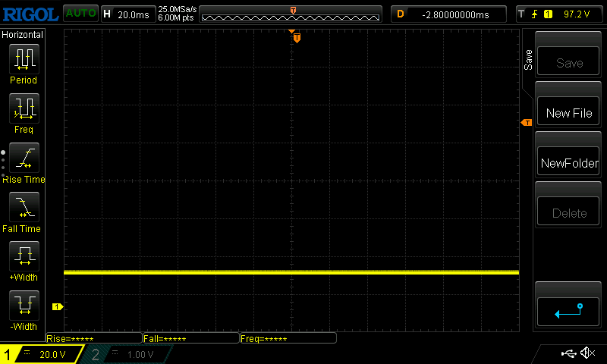Click the Fall=***** measurement readout
Image resolution: width=607 pixels, height=364 pixels.
tap(191, 338)
